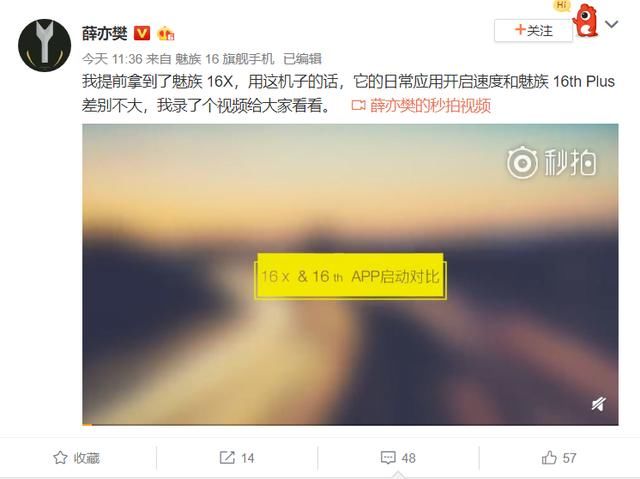The image size is (640, 479).
Task: Open the comments tab showing 48
Action: pyautogui.click(x=398, y=458)
